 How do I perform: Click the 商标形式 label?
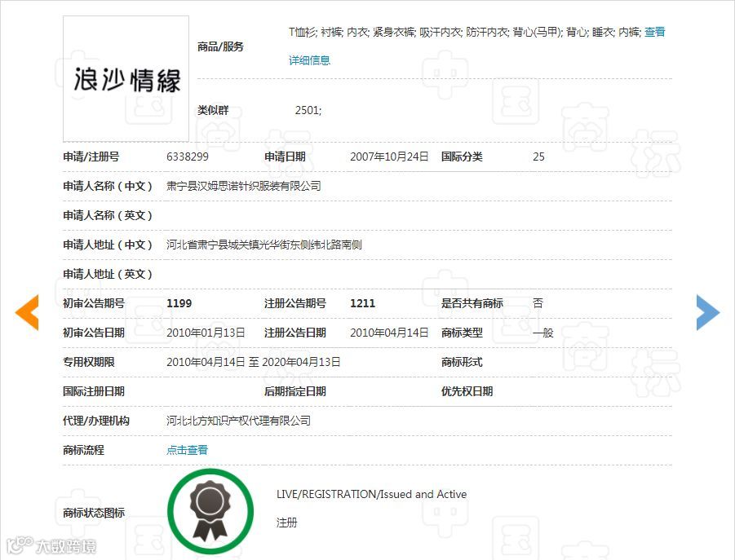tap(462, 362)
